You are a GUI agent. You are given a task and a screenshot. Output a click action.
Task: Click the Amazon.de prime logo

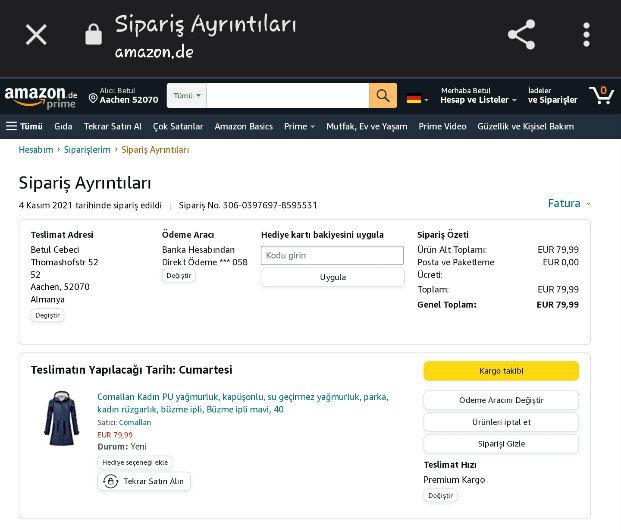coord(40,96)
